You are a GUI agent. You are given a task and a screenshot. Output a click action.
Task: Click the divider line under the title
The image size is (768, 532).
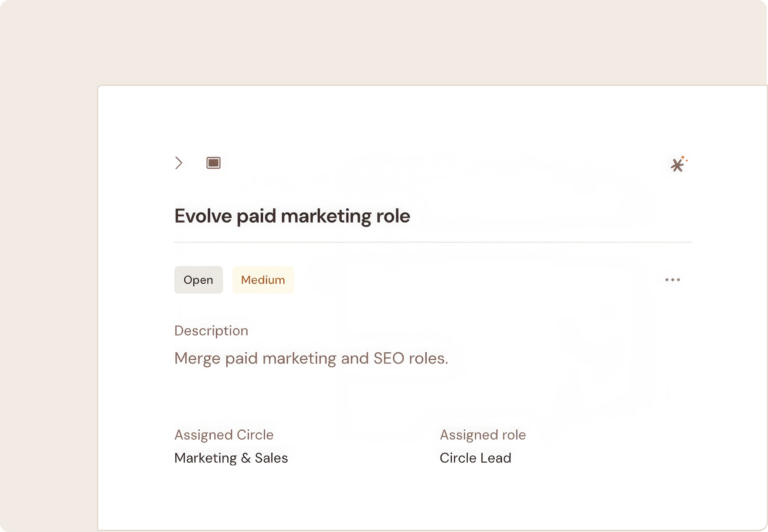click(x=433, y=242)
